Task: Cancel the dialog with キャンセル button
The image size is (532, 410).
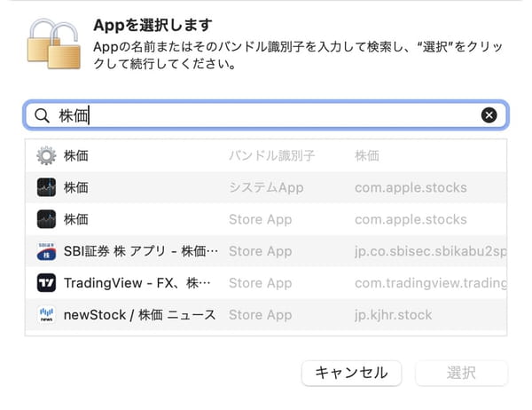Action: click(x=351, y=373)
